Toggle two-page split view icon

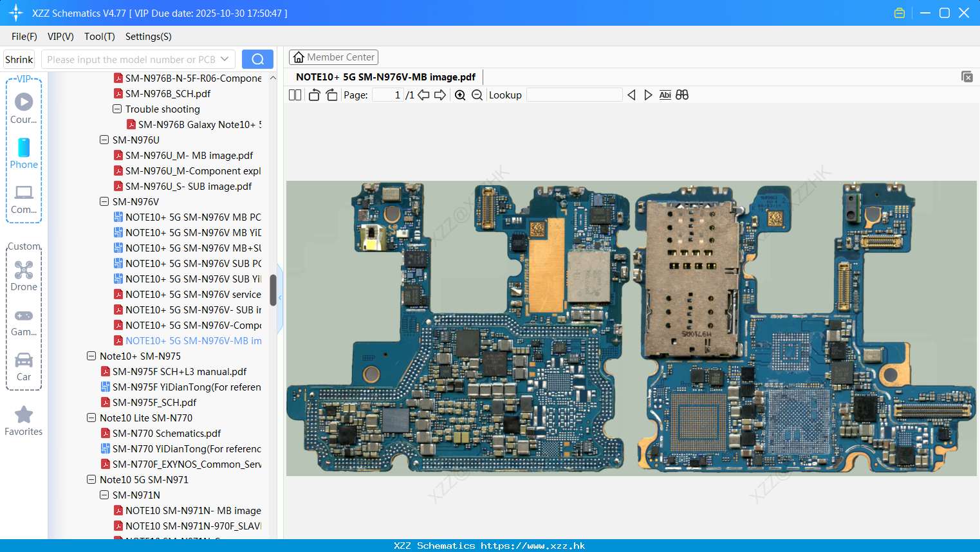click(295, 95)
